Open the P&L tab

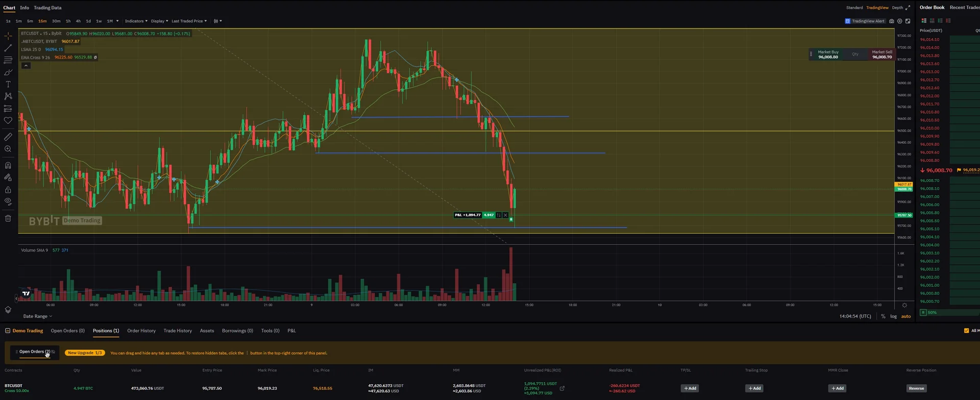pos(291,331)
